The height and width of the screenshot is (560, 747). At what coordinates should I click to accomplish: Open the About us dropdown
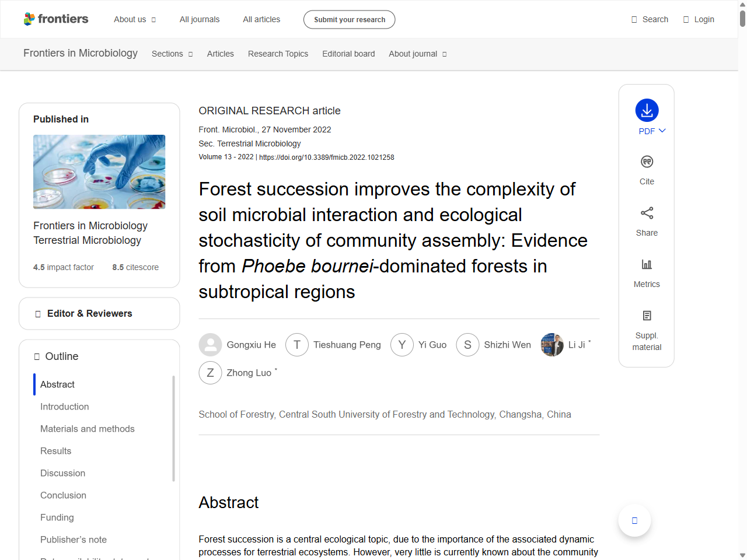click(134, 19)
